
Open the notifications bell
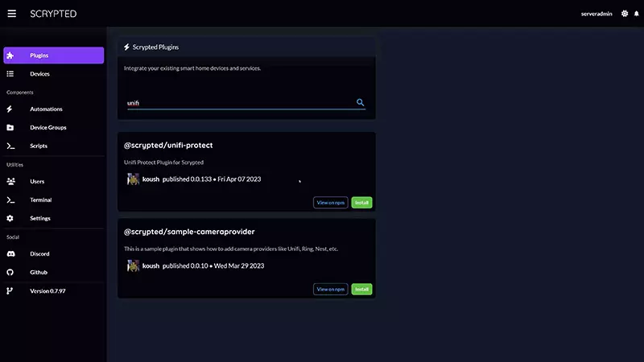coord(636,14)
